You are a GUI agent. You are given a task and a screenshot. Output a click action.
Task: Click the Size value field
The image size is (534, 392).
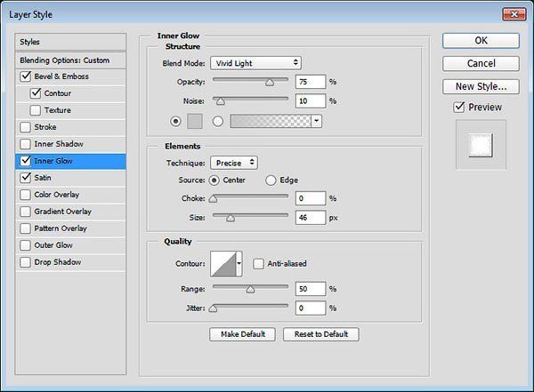coord(311,218)
